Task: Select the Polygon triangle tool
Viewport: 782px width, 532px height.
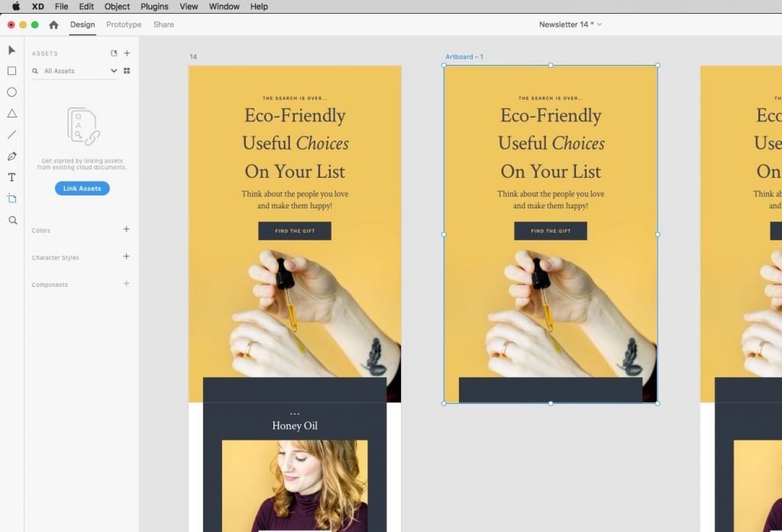Action: pyautogui.click(x=11, y=114)
